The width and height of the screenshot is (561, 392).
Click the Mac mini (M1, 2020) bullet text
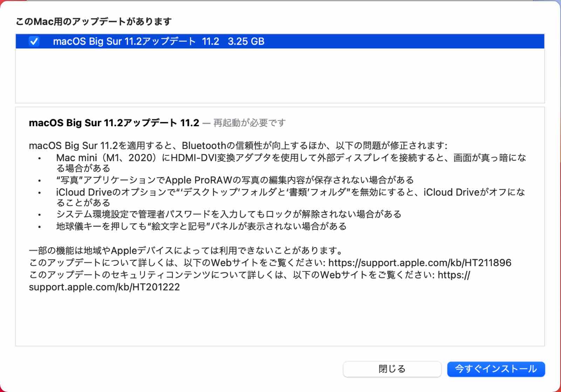(291, 163)
